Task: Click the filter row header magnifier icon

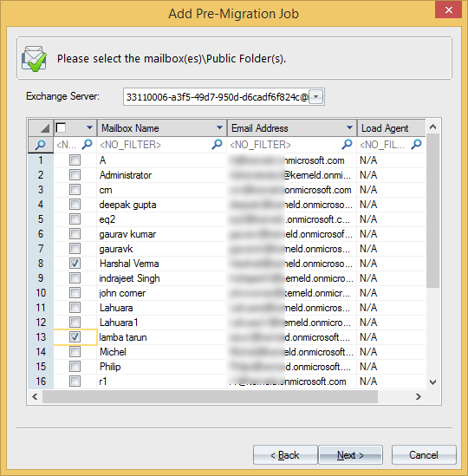Action: click(41, 145)
